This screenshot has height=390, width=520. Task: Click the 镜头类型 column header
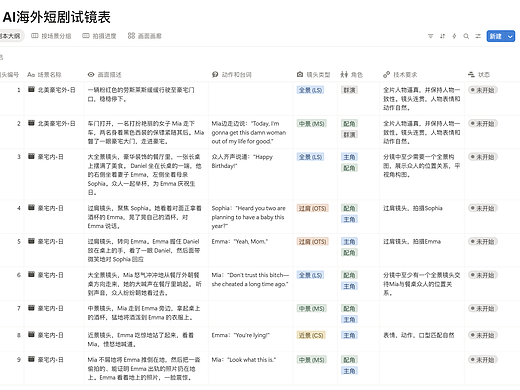(313, 75)
